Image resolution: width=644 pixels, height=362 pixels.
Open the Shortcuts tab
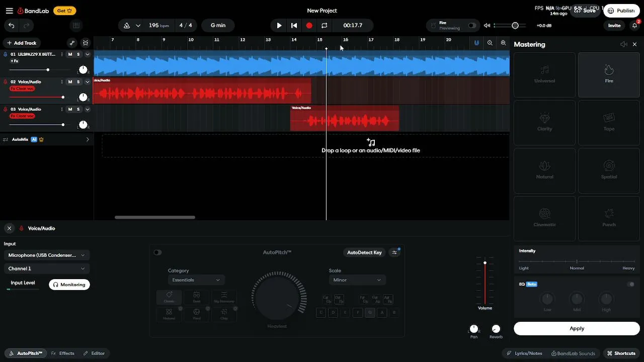pyautogui.click(x=621, y=353)
